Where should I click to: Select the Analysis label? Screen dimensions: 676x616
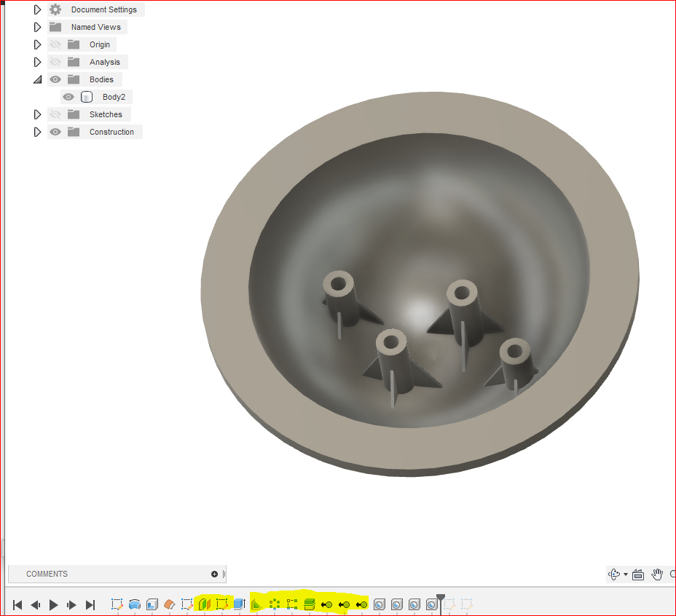(105, 62)
